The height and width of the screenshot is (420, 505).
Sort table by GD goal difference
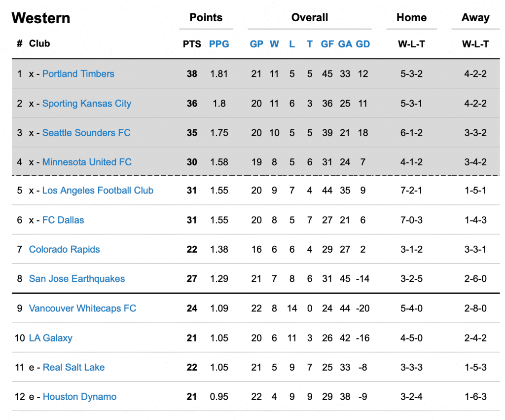point(362,44)
